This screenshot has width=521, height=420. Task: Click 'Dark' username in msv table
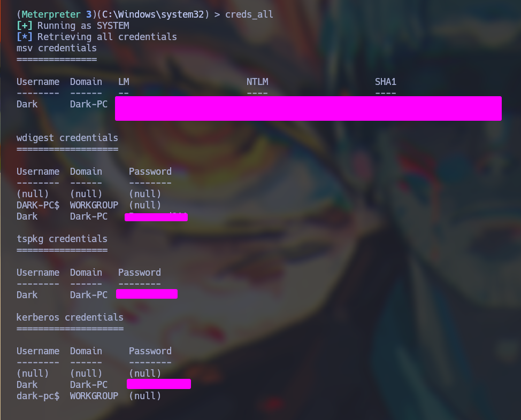[x=27, y=104]
